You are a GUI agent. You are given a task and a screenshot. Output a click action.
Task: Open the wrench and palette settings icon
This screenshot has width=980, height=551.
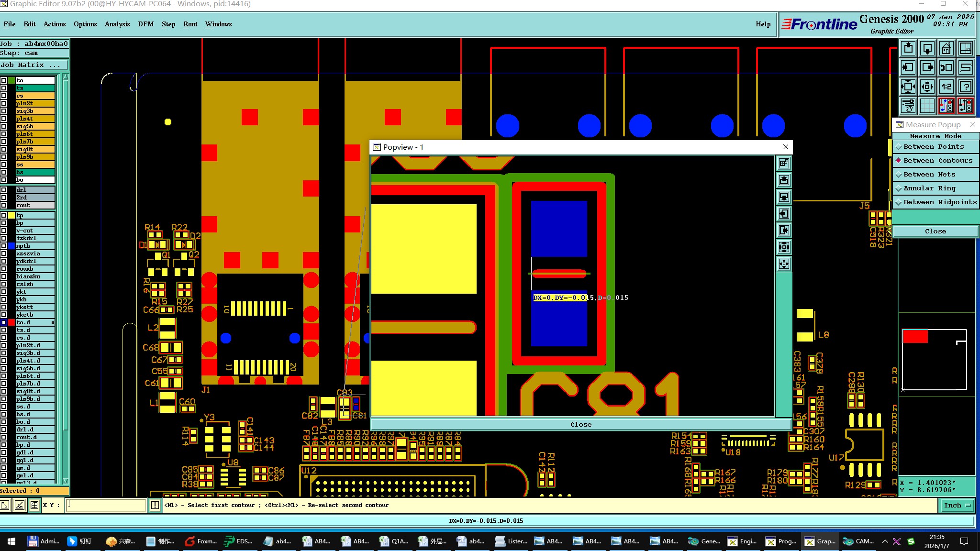tap(908, 106)
